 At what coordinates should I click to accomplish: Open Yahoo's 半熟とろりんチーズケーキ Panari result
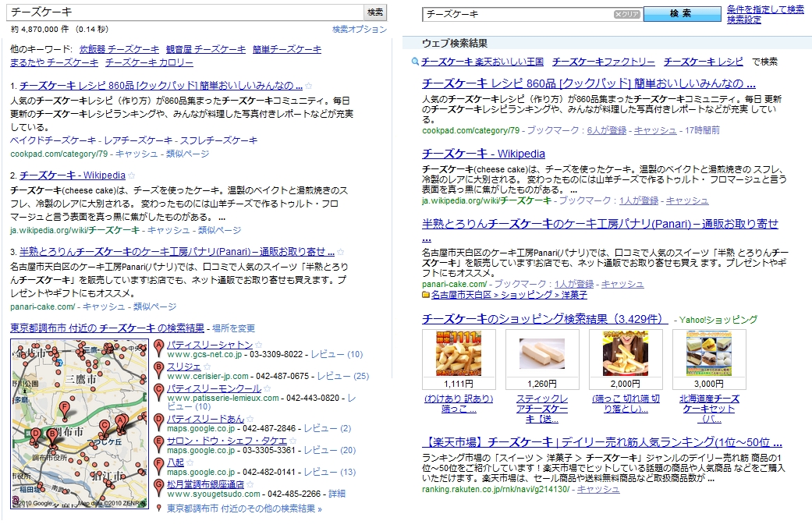click(600, 230)
